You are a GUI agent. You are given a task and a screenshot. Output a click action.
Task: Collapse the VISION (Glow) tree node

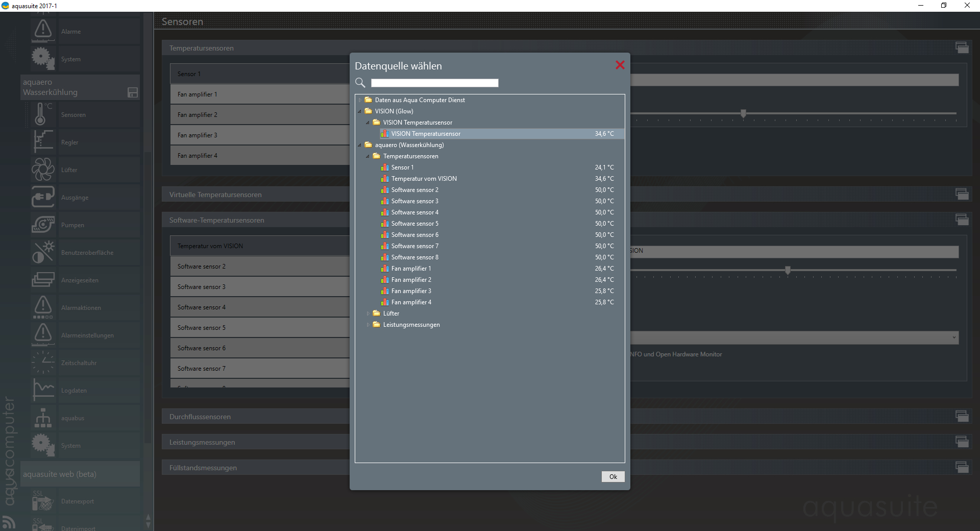click(360, 111)
